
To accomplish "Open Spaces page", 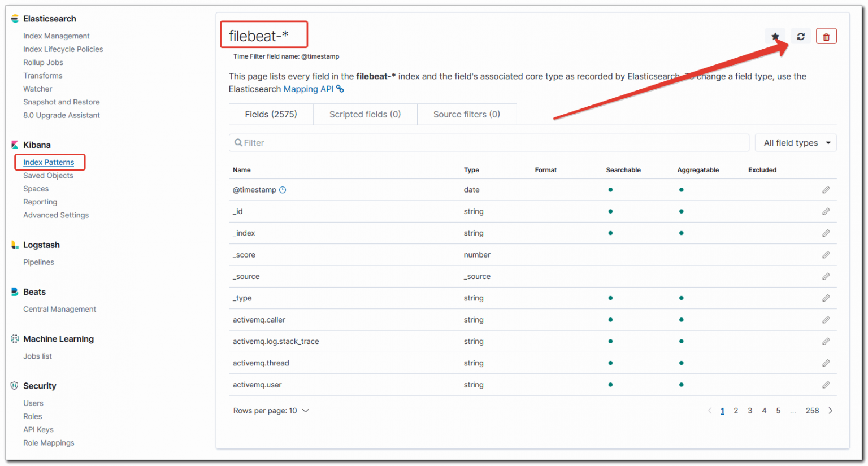I will [36, 189].
